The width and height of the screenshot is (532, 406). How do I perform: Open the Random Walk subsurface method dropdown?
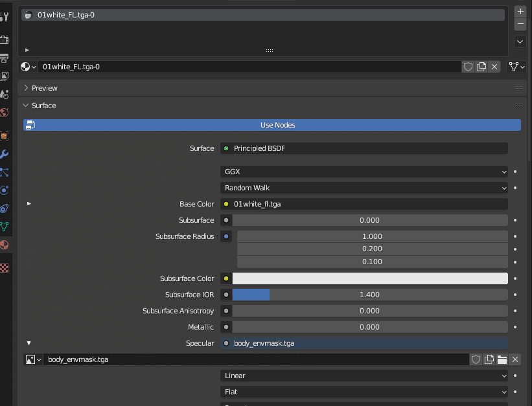364,188
